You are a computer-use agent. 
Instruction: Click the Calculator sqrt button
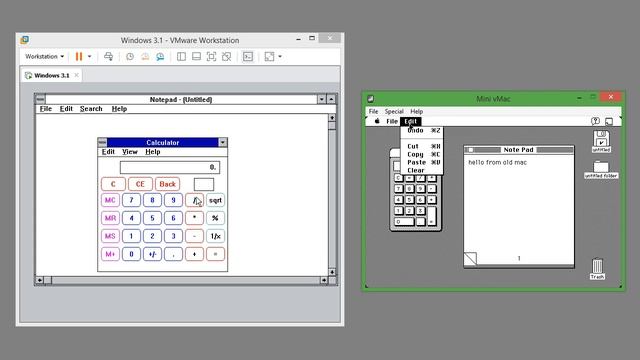pyautogui.click(x=215, y=200)
